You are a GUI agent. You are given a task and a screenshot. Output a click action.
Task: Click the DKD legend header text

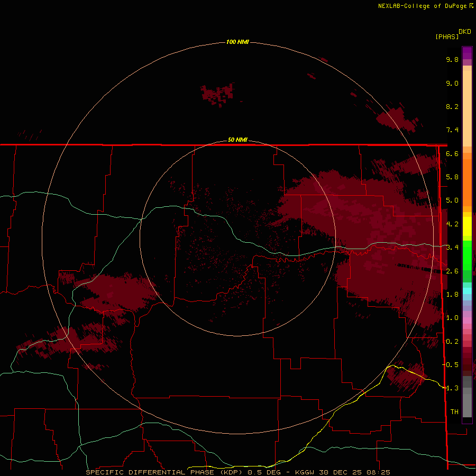point(465,31)
